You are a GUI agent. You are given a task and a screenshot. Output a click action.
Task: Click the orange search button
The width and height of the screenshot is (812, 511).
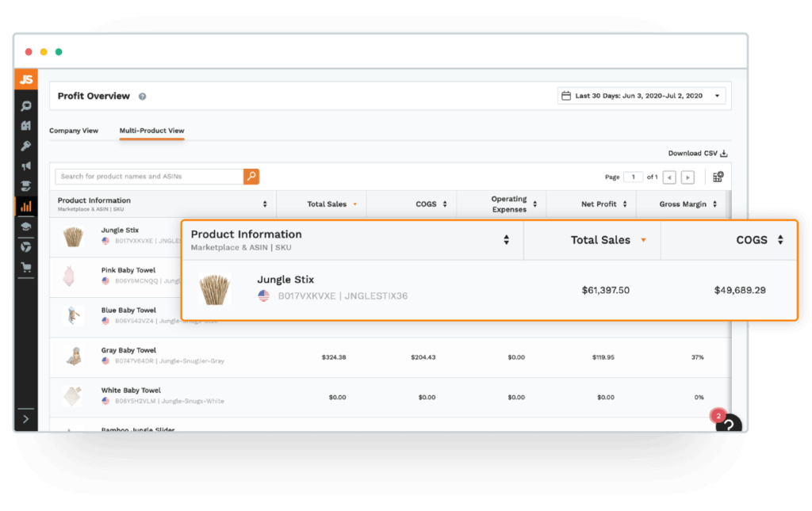pos(251,177)
